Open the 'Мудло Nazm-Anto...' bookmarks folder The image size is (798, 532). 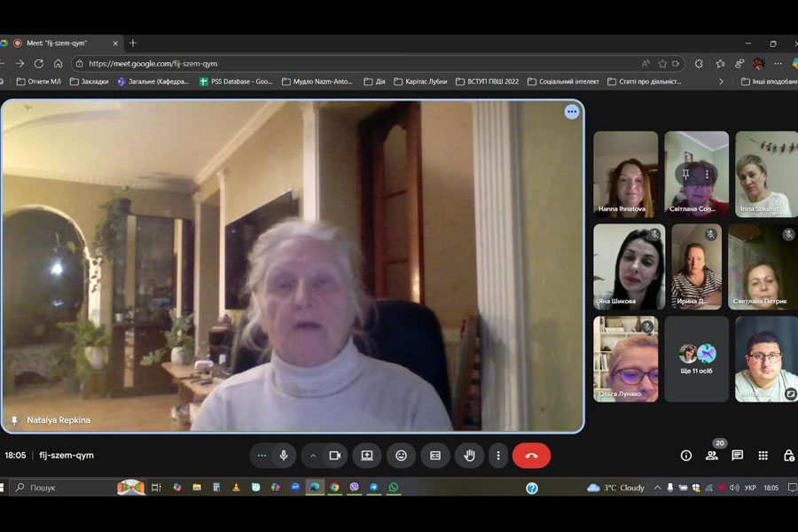(317, 82)
